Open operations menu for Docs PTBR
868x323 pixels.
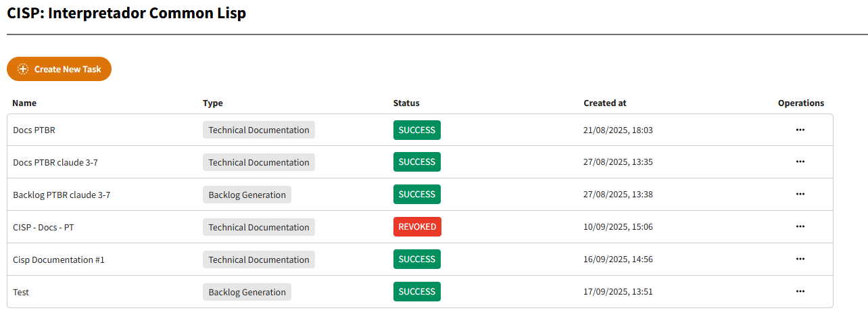(x=800, y=130)
